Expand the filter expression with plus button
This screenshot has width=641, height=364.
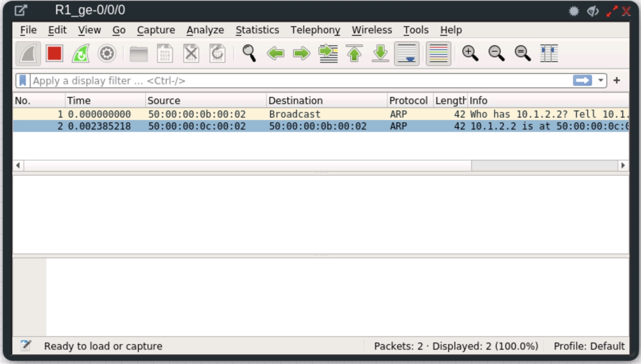coord(617,80)
